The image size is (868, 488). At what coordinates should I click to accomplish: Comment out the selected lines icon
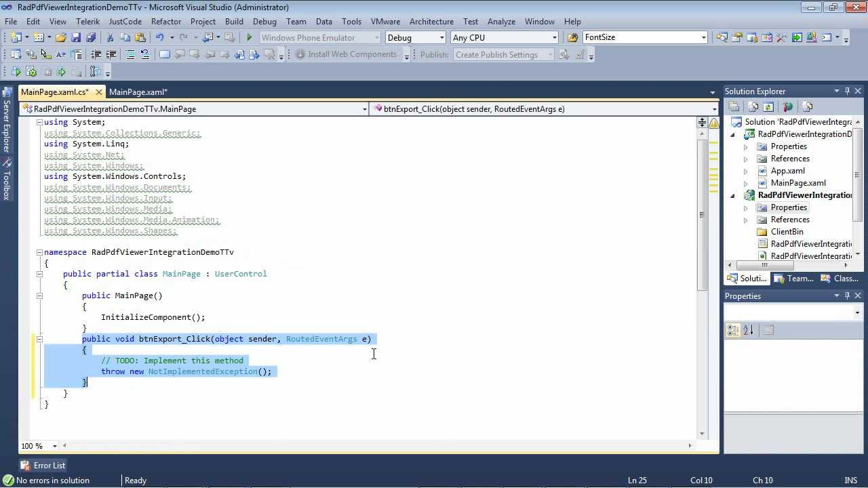point(130,54)
